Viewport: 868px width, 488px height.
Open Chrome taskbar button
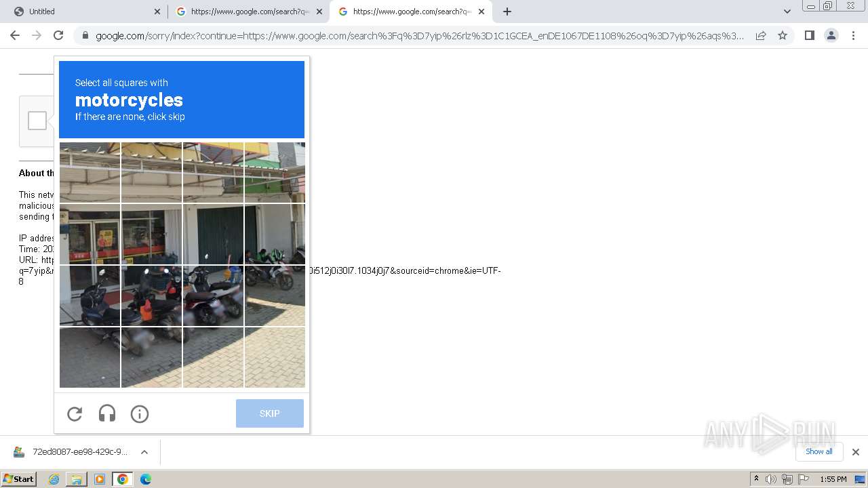[123, 479]
